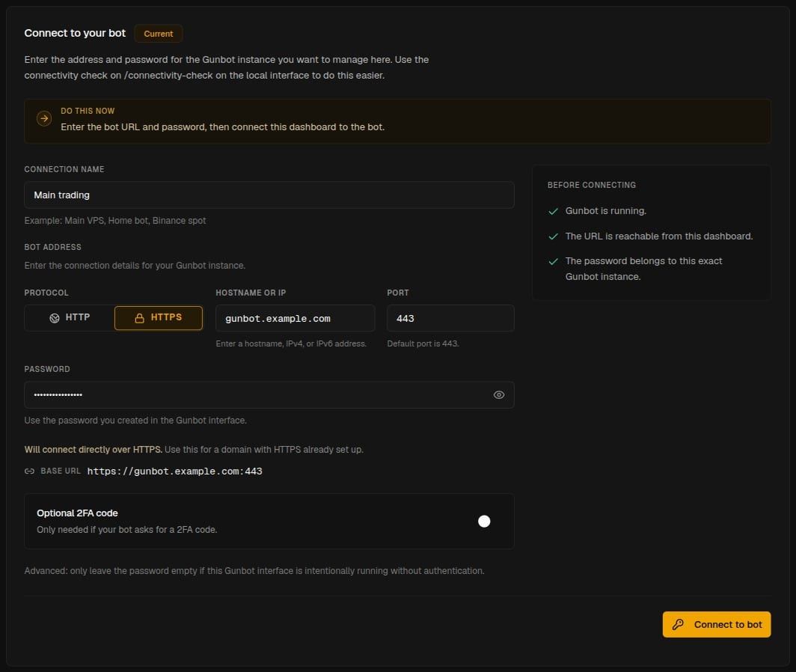Viewport: 796px width, 672px height.
Task: Click 'Gunbot is running.' checklist text
Action: pos(606,211)
